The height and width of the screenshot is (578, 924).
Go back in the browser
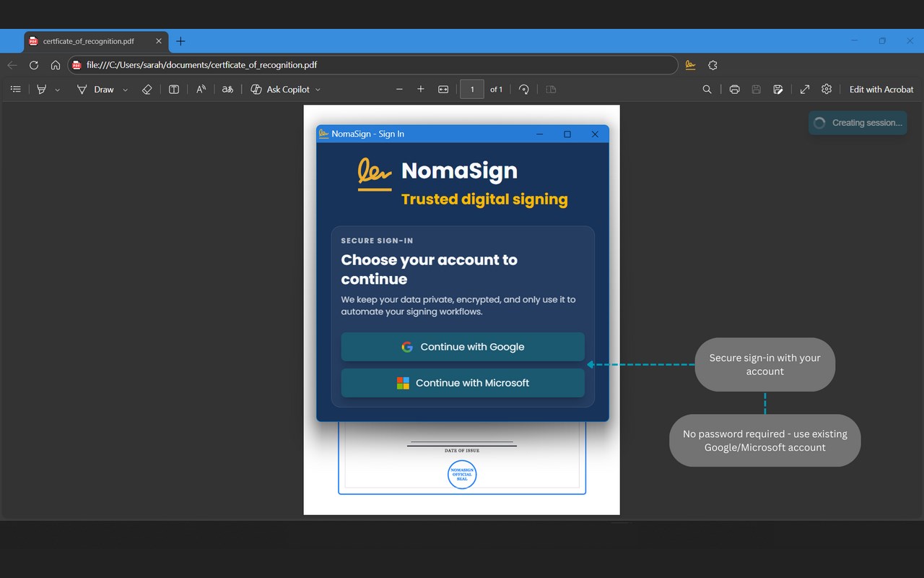click(x=12, y=65)
